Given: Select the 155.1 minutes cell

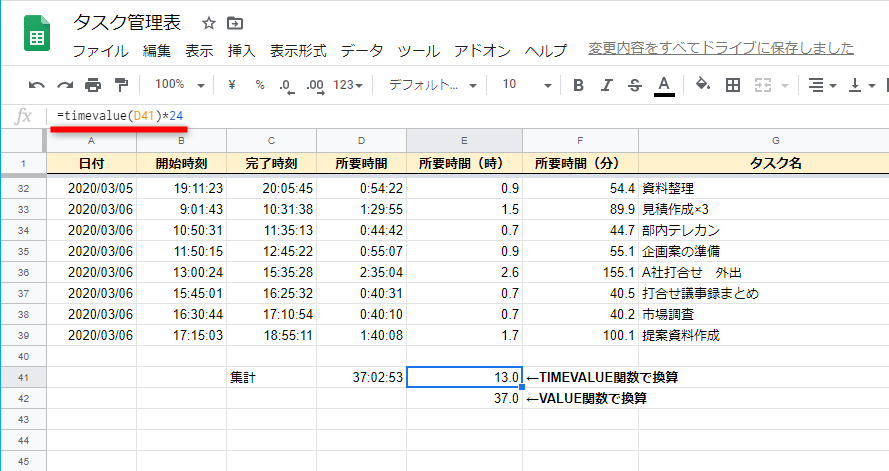Looking at the screenshot, I should pos(581,273).
